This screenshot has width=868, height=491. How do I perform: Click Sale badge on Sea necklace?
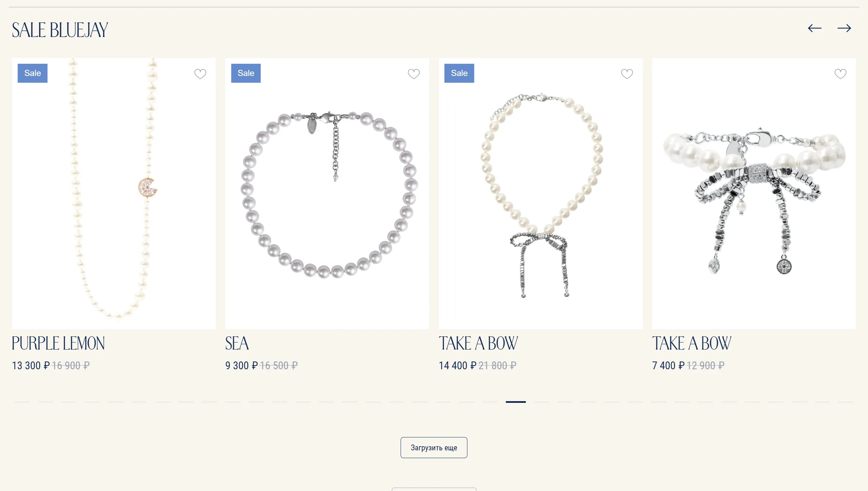[246, 73]
